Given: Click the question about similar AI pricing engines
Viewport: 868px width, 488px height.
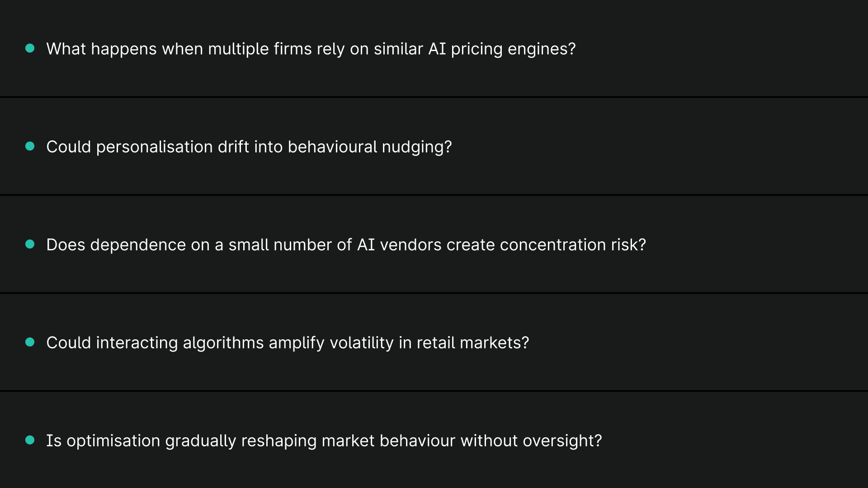Looking at the screenshot, I should pyautogui.click(x=311, y=49).
